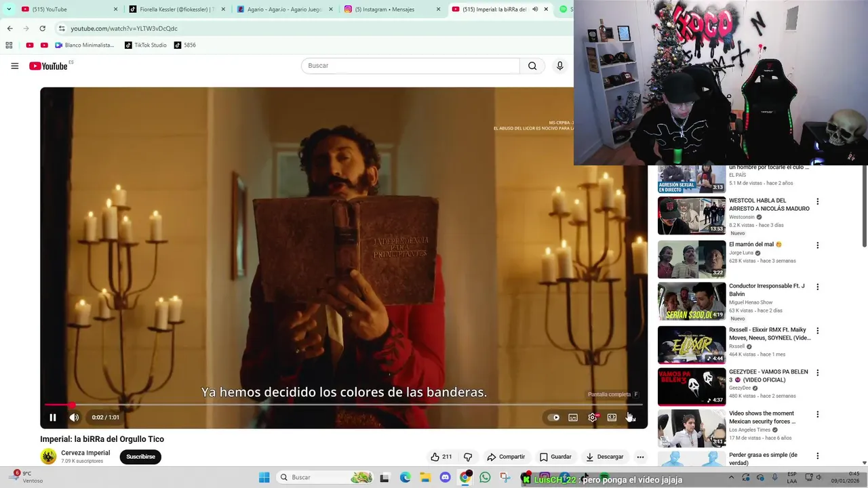The height and width of the screenshot is (488, 868).
Task: Open video settings gear icon
Action: tap(593, 418)
